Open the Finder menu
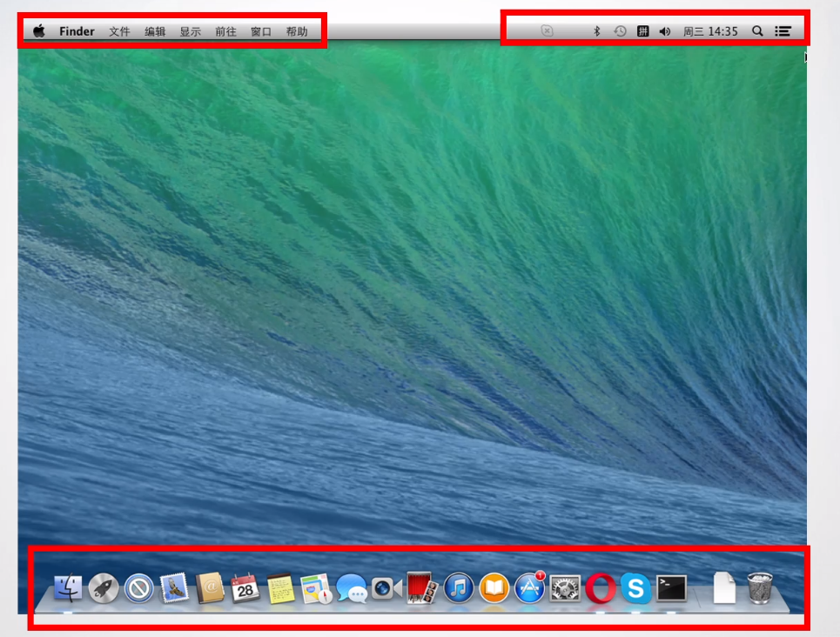Viewport: 840px width, 637px height. point(77,31)
